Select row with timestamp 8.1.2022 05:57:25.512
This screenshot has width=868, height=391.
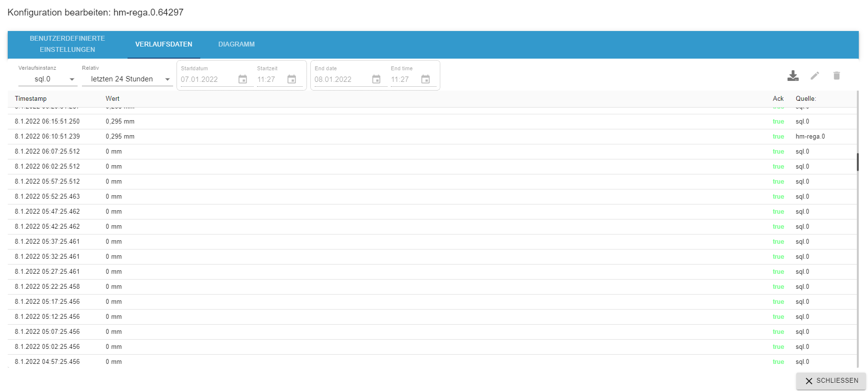pos(432,182)
